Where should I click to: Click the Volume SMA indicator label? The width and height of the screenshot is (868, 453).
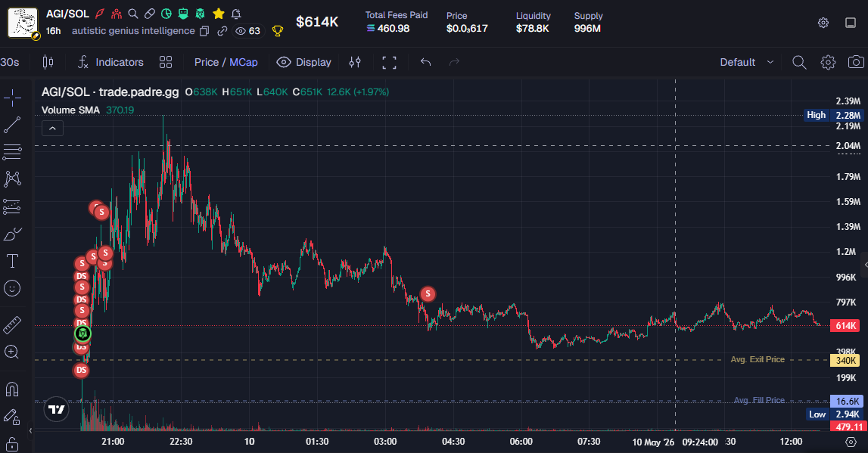[x=70, y=110]
